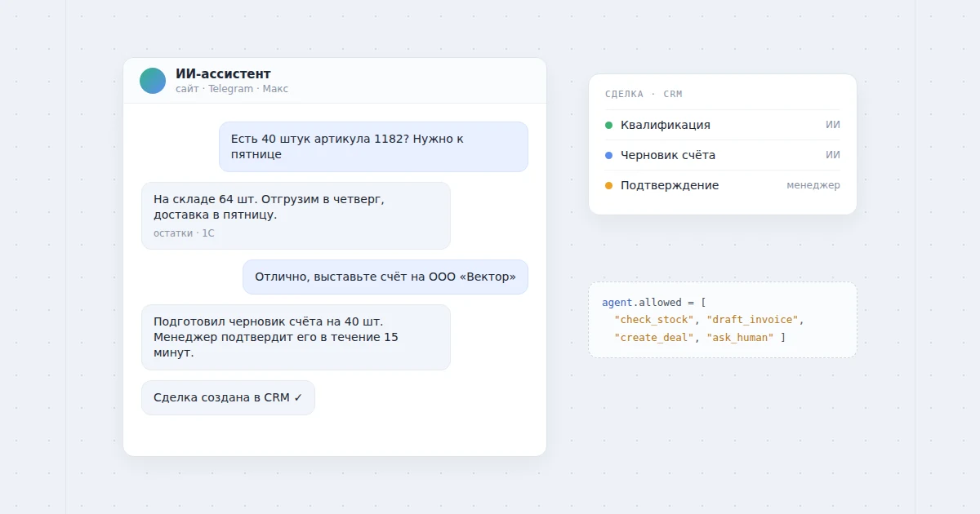The height and width of the screenshot is (514, 980).
Task: Click the green dot beside Квалификация
Action: 608,125
